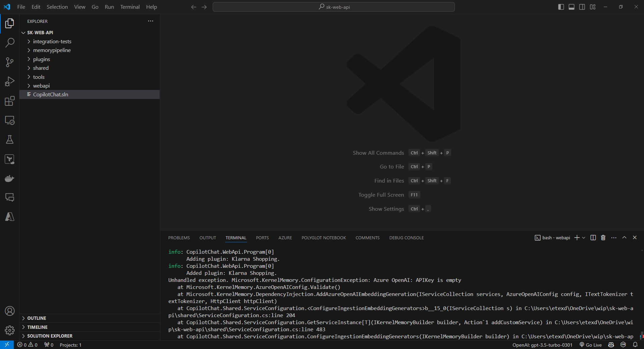This screenshot has height=349, width=644.
Task: Open the Extensions view
Action: [x=10, y=101]
